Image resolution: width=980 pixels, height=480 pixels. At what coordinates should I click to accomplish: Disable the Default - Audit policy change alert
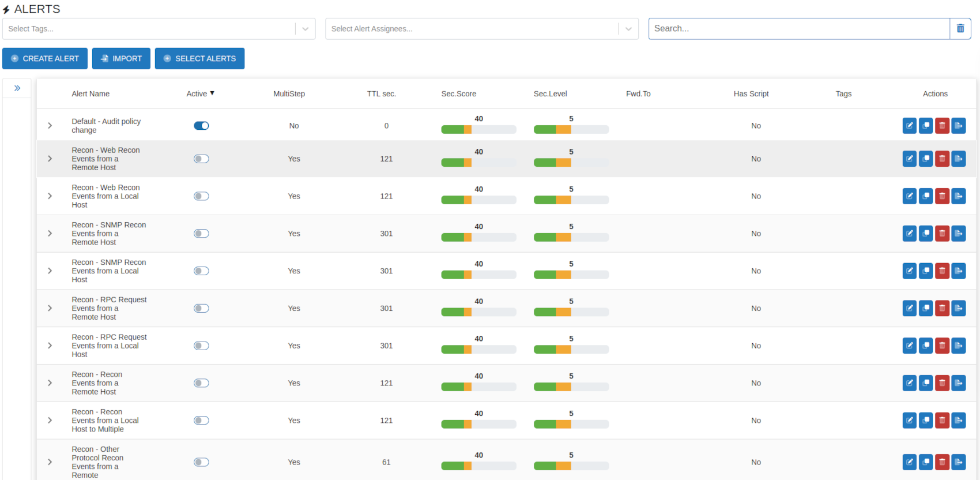tap(201, 126)
